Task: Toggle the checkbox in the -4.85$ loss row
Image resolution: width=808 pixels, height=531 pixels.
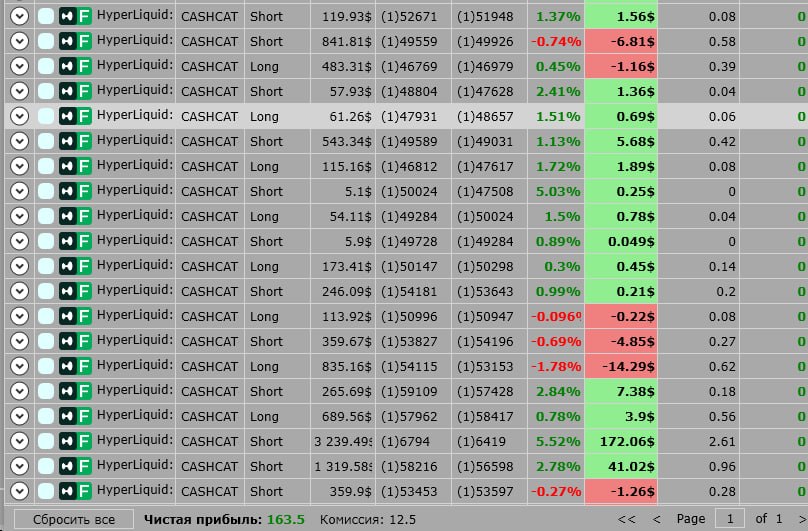Action: [x=46, y=341]
